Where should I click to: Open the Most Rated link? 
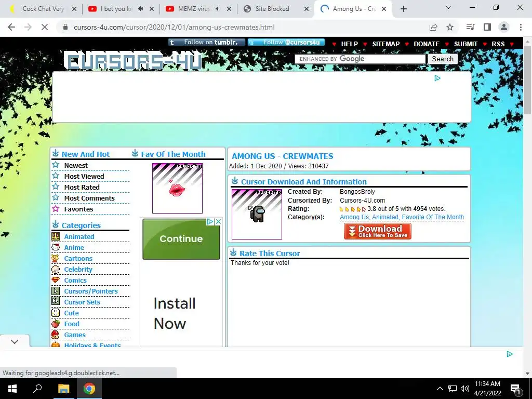coord(82,187)
